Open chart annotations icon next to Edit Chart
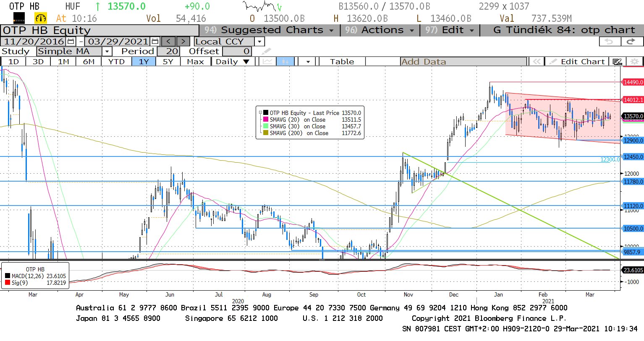The width and height of the screenshot is (644, 341). coord(617,62)
